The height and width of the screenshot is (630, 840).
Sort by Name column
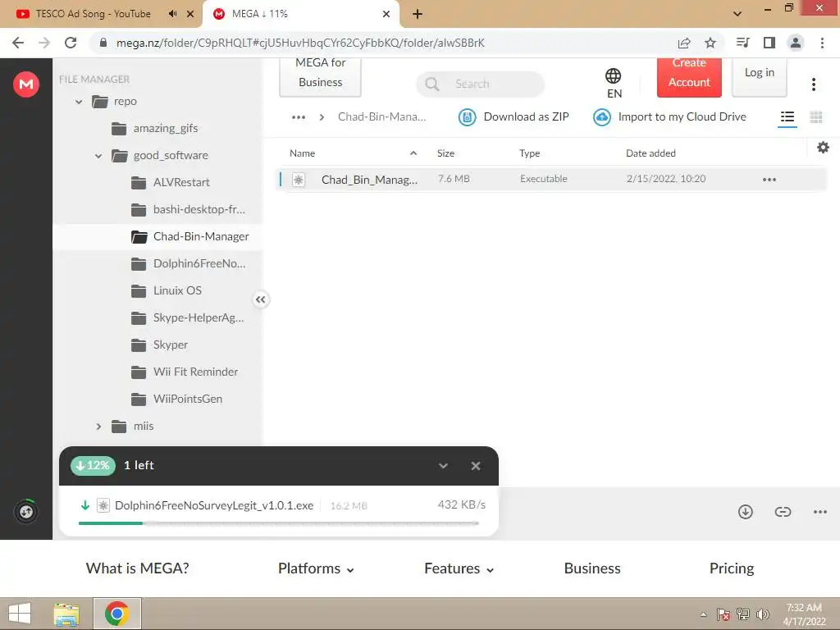(302, 153)
